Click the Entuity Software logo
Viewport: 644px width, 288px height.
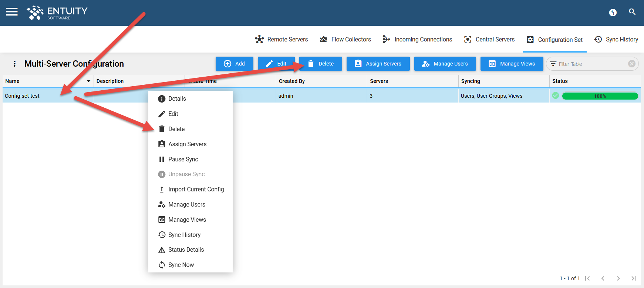click(x=57, y=13)
